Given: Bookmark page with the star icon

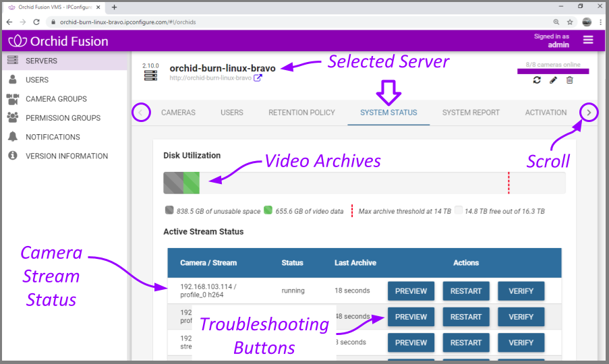Looking at the screenshot, I should [570, 22].
